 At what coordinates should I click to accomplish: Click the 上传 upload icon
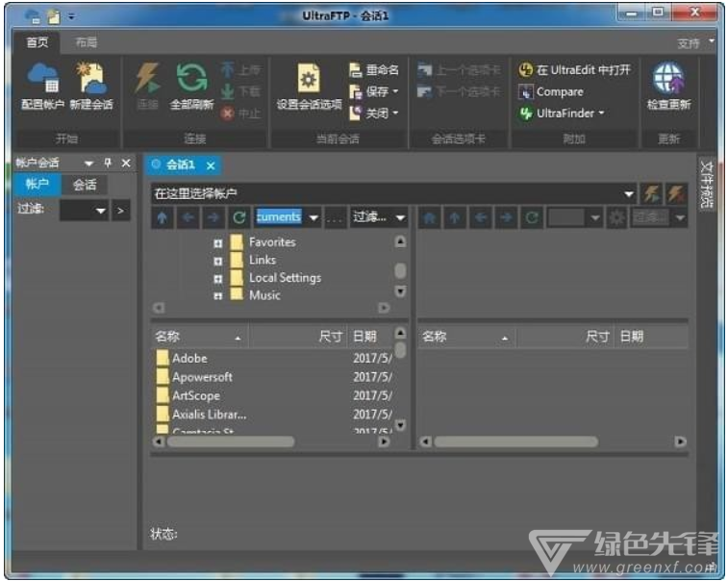pos(240,70)
